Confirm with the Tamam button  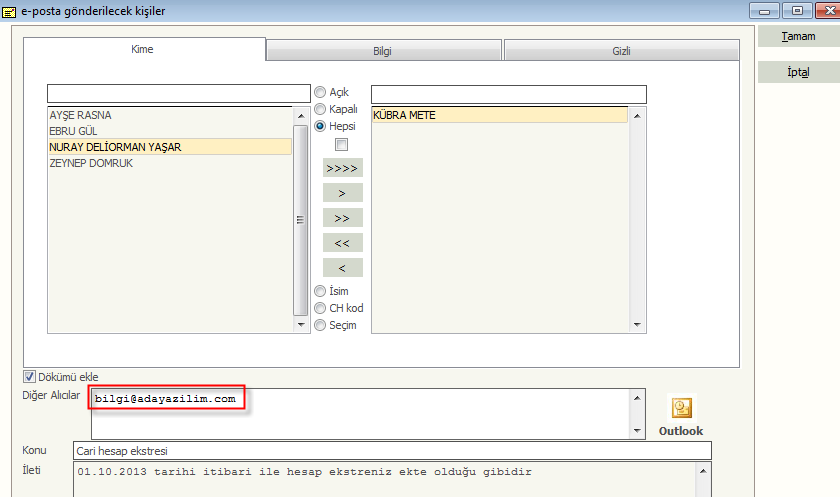point(798,36)
